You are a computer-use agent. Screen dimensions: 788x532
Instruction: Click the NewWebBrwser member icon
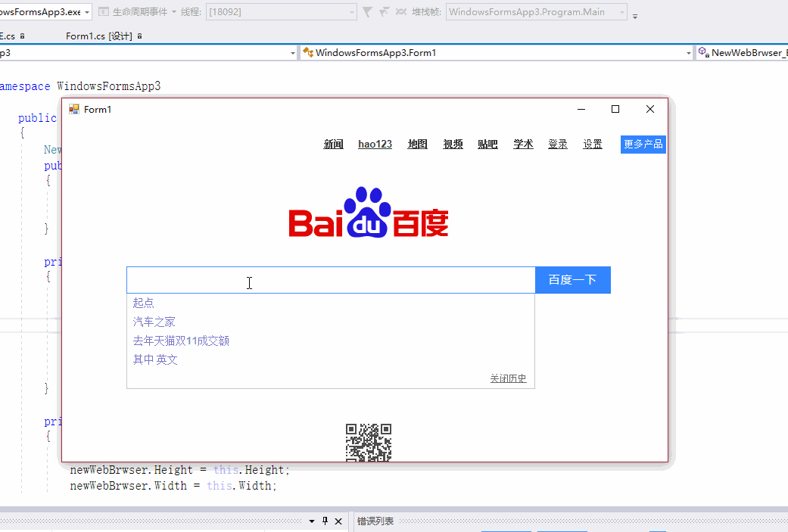coord(704,52)
